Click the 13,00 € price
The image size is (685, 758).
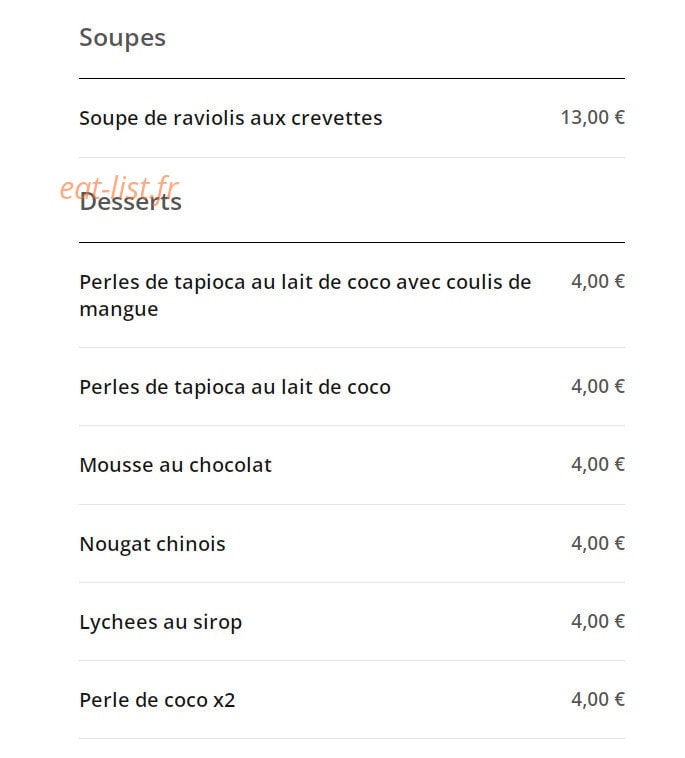tap(593, 117)
